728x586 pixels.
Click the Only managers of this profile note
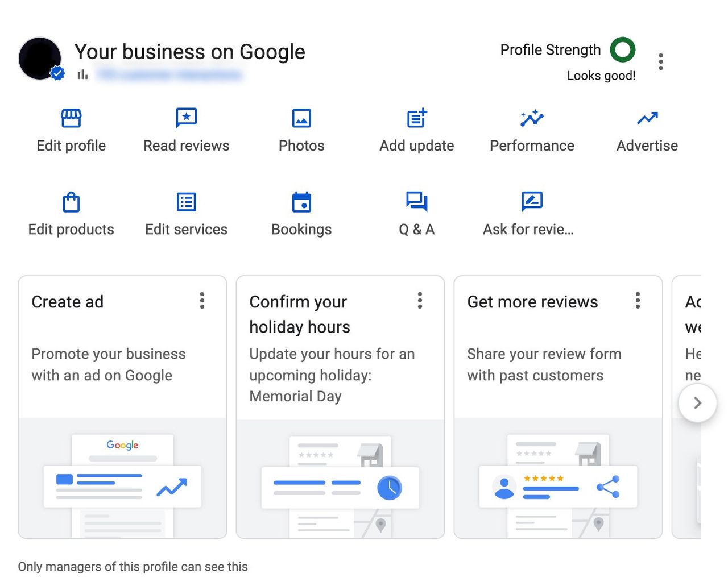pyautogui.click(x=133, y=567)
